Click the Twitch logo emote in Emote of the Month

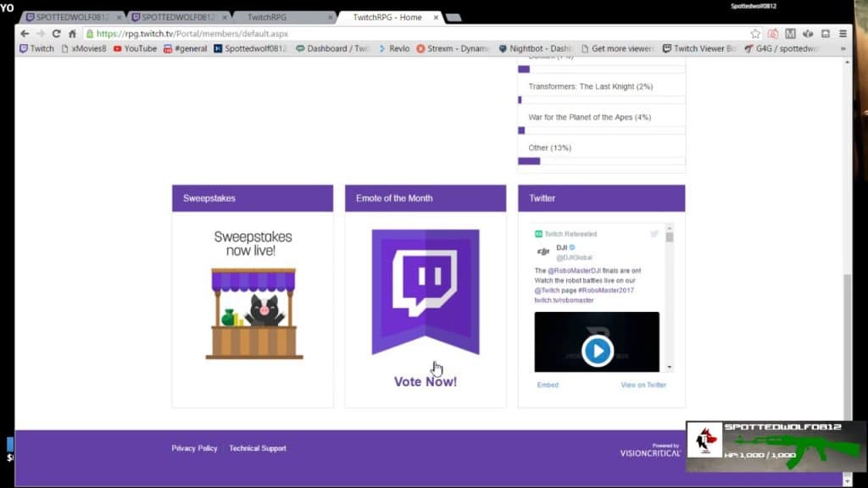pos(425,288)
